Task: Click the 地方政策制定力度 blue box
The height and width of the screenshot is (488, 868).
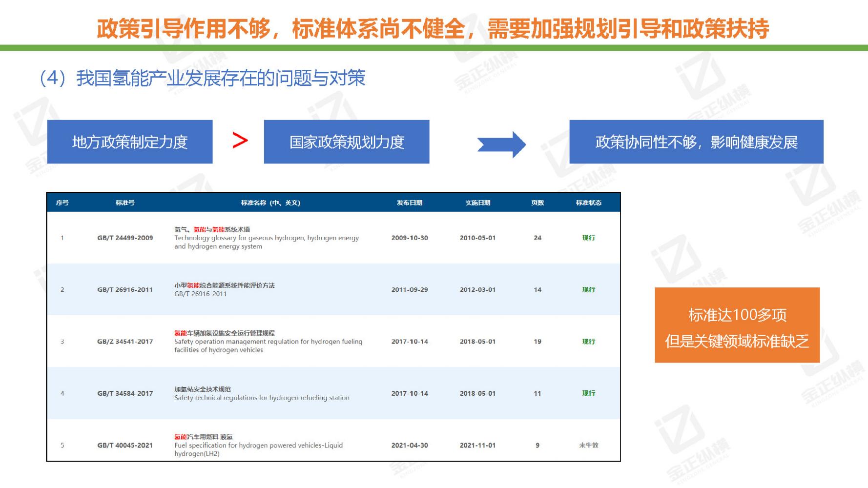Action: tap(131, 142)
